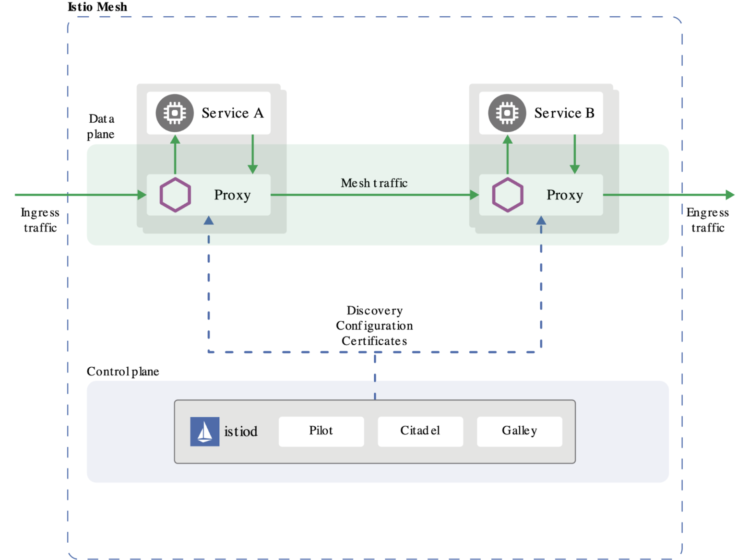Click the Pilot button inside istiod
Viewport: 737px width, 560px height.
tap(321, 431)
